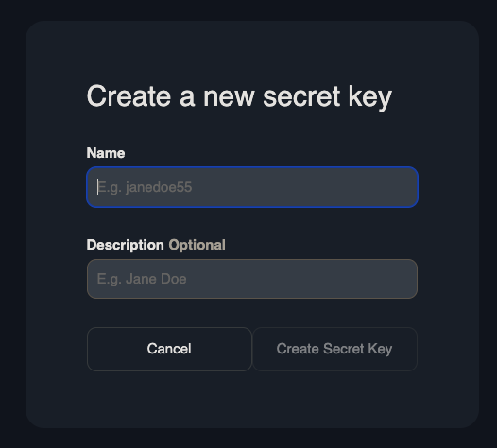Click empty dialog space below the buttons
497x448 pixels.
(252, 400)
